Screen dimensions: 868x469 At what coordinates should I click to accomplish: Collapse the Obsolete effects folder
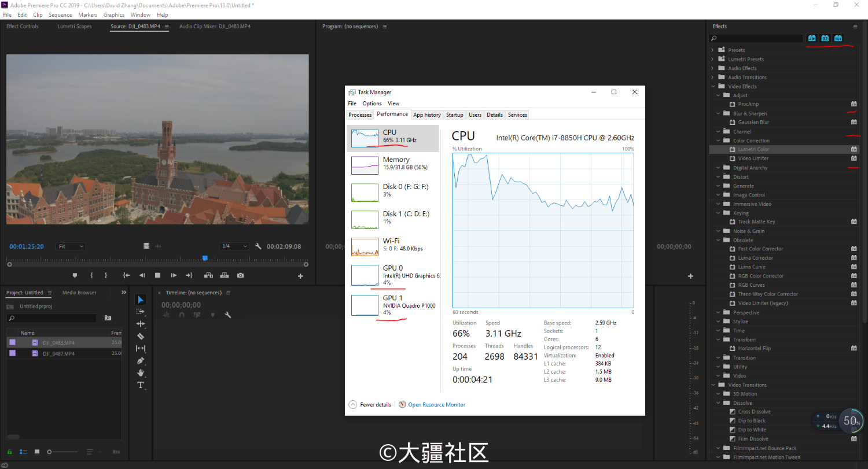[x=718, y=240]
